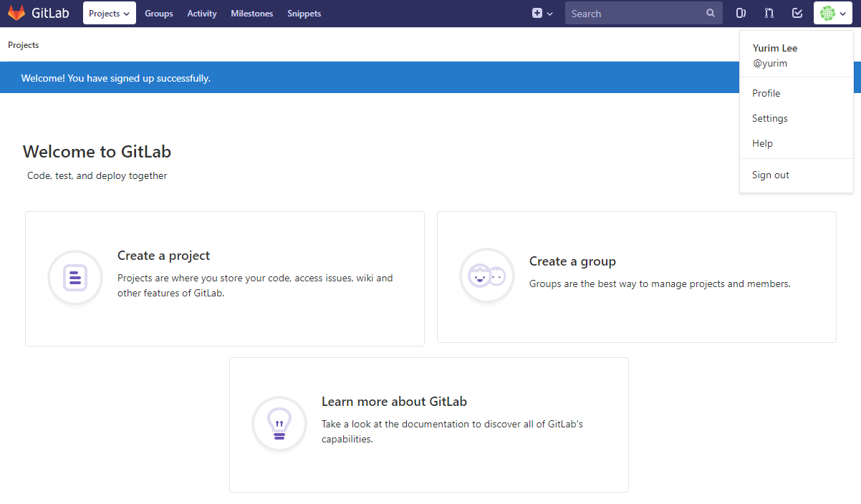Image resolution: width=861 pixels, height=504 pixels.
Task: Open Snippets in top navigation
Action: (304, 14)
